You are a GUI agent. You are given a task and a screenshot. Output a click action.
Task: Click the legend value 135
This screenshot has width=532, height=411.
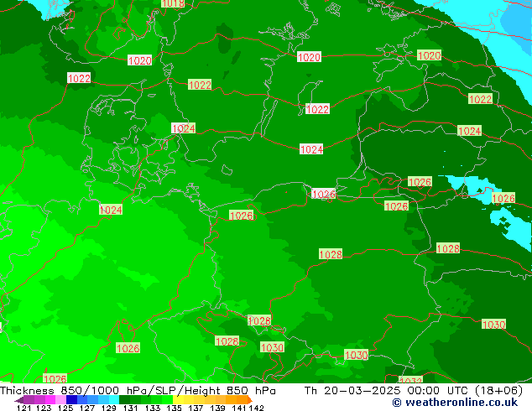point(174,408)
